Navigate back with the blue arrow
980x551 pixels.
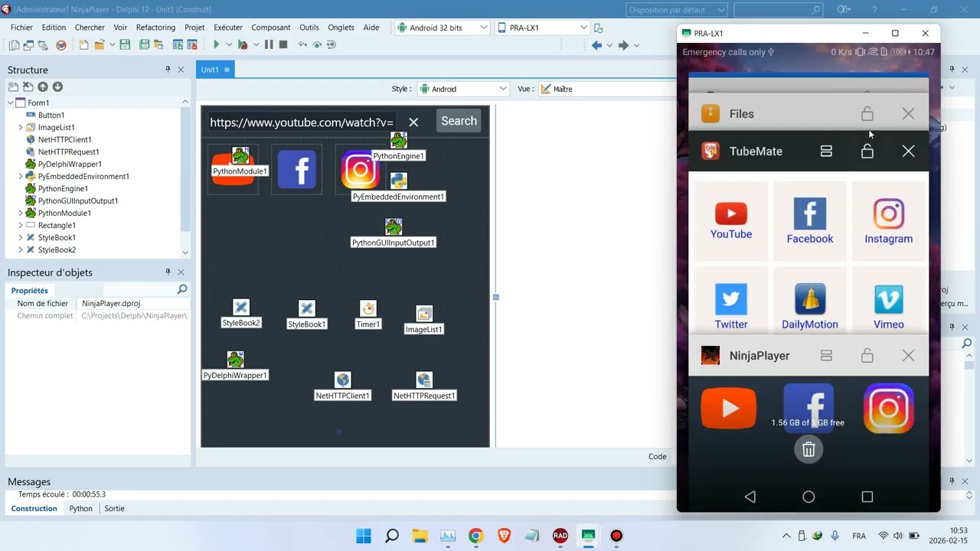click(596, 45)
